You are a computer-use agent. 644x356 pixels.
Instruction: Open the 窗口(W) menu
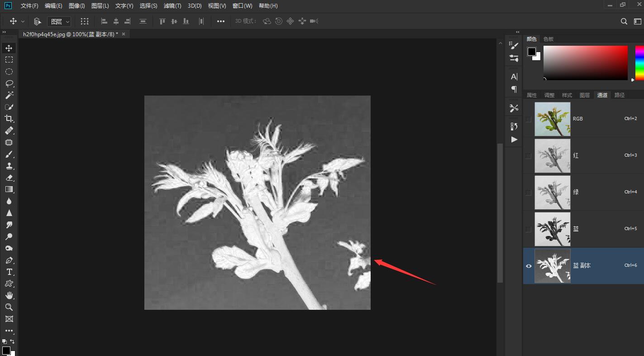[x=242, y=6]
